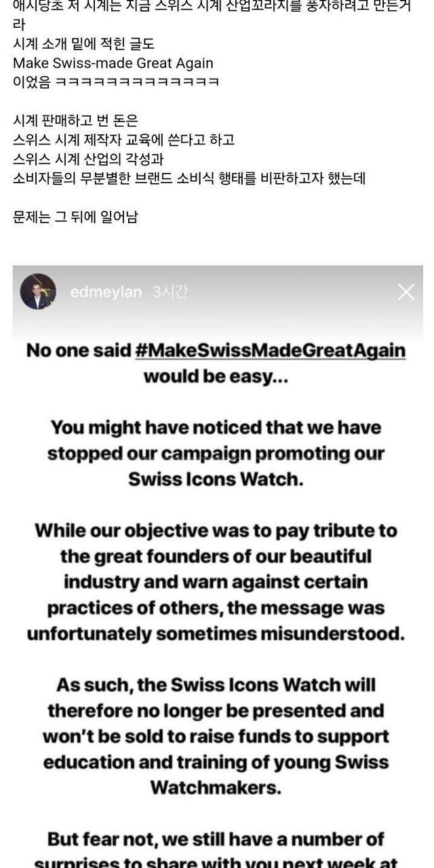Viewport: 434px width, 868px height.
Task: Tap the line '스위스 시계 산업의 각성과'
Action: [89, 159]
